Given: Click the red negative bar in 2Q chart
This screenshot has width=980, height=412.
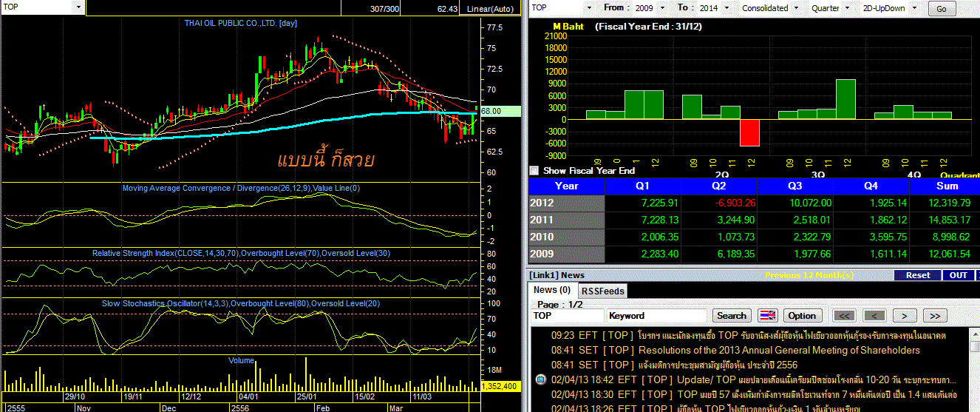Looking at the screenshot, I should click(x=749, y=132).
